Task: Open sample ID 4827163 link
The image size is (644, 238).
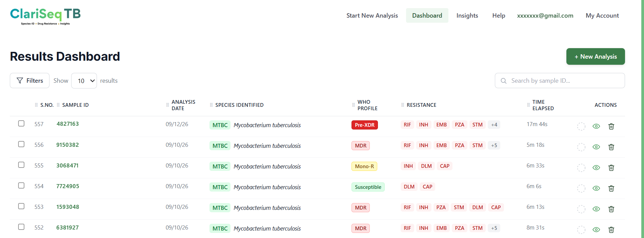Action: (68, 124)
